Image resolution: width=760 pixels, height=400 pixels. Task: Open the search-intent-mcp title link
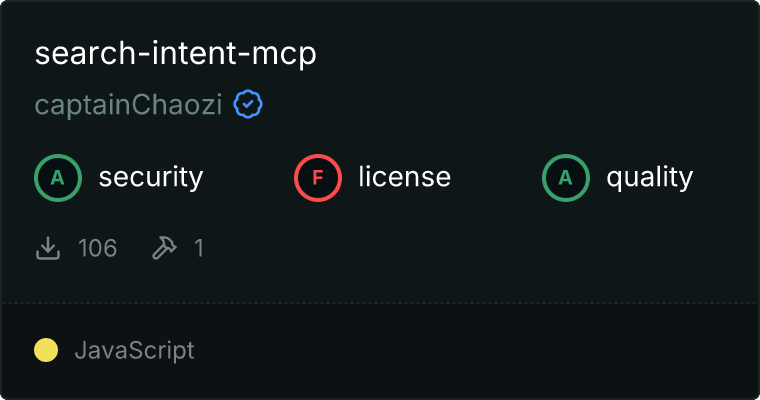pos(175,53)
